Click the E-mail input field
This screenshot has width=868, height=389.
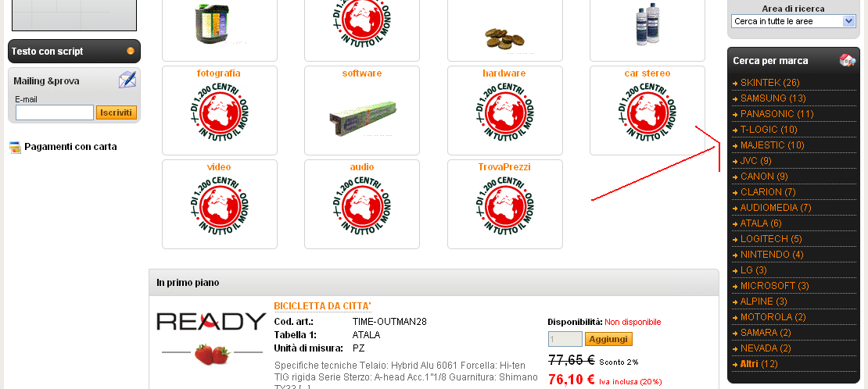(54, 113)
